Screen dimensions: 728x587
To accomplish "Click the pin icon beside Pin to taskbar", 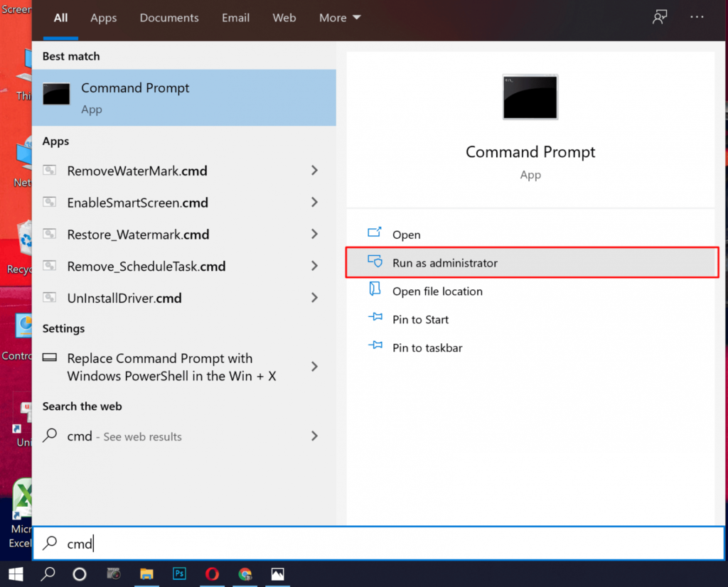I will click(x=375, y=345).
